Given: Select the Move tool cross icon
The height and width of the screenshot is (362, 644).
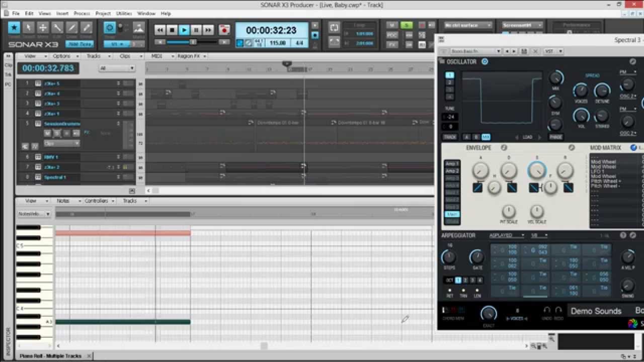Looking at the screenshot, I should [x=43, y=28].
